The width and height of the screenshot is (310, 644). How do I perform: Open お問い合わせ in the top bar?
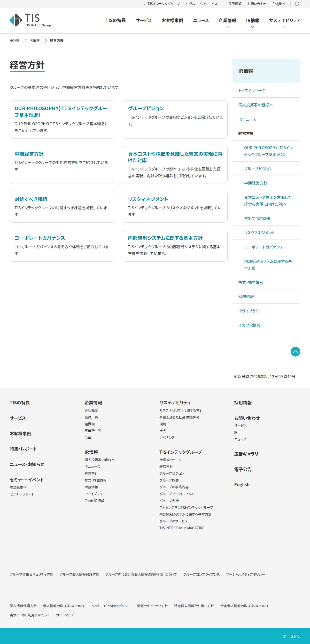(257, 4)
